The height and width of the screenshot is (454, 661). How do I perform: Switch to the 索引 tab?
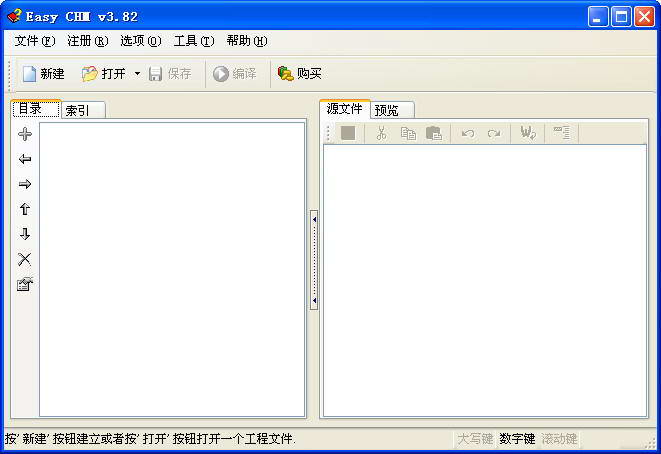tap(83, 110)
